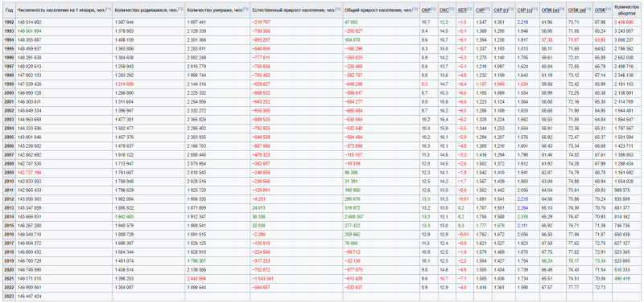Click the red 3 436 695 abortions value

[x=626, y=23]
